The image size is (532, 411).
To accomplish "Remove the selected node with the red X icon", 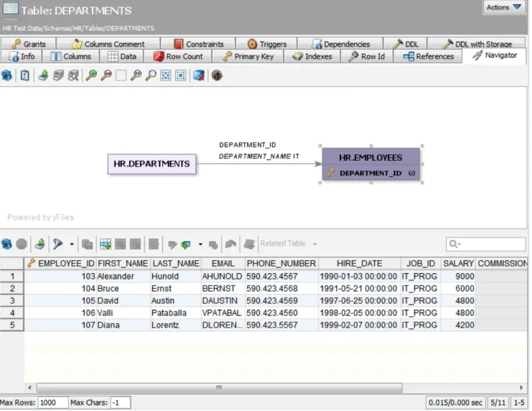I will [x=198, y=75].
